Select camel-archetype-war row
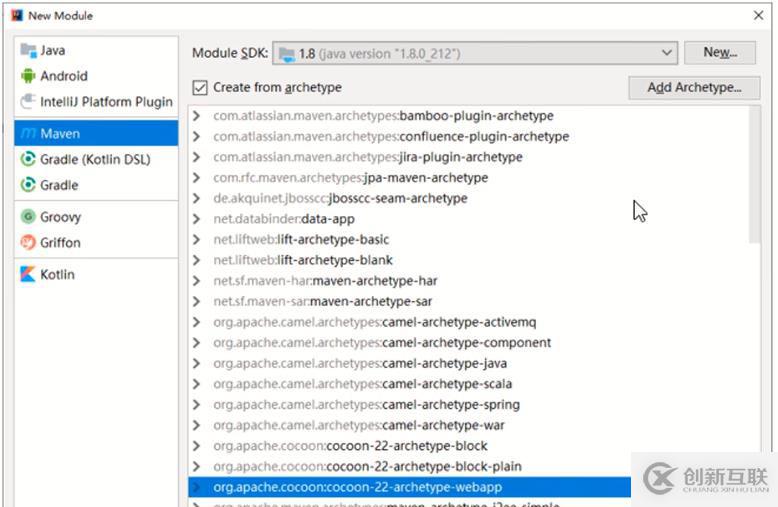 pos(469,425)
